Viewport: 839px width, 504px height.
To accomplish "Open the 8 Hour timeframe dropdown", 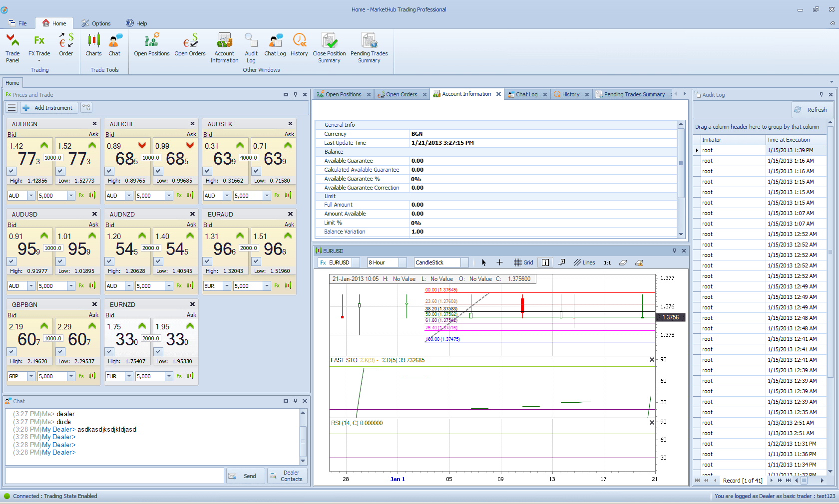I will 403,262.
